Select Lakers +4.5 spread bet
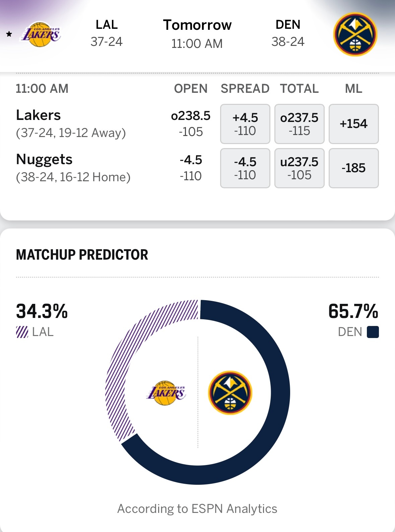395x532 pixels. (x=245, y=124)
